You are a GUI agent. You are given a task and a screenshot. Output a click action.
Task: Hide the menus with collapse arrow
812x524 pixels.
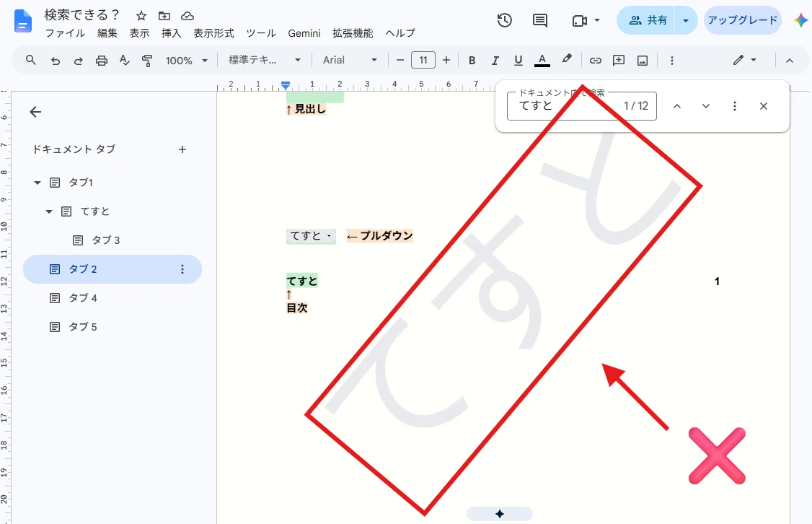tap(789, 61)
